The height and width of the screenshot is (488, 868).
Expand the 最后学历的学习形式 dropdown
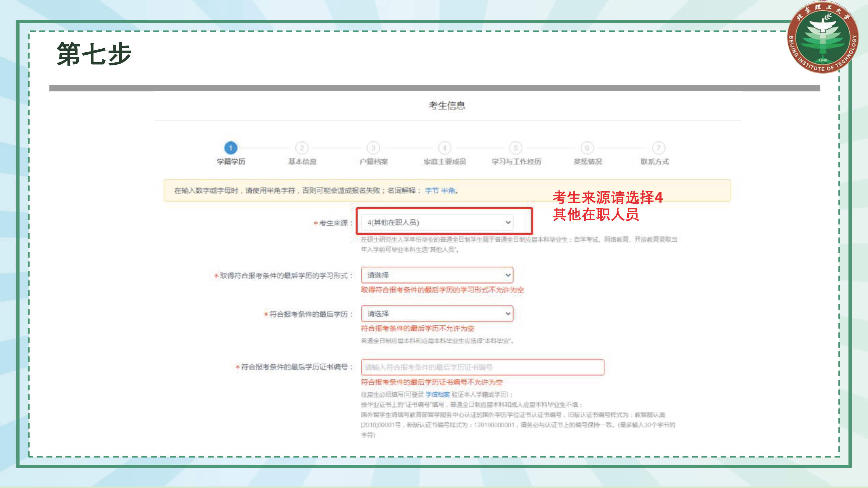coord(437,275)
